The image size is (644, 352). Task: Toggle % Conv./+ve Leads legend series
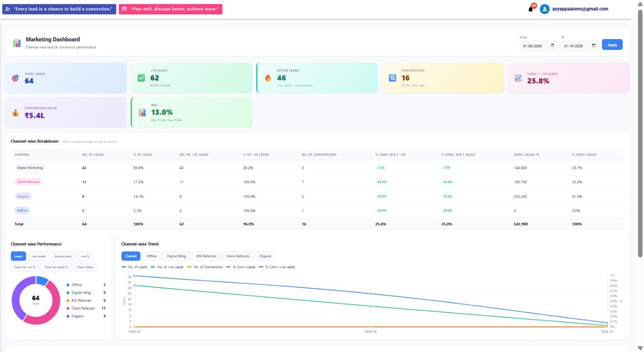[x=277, y=267]
